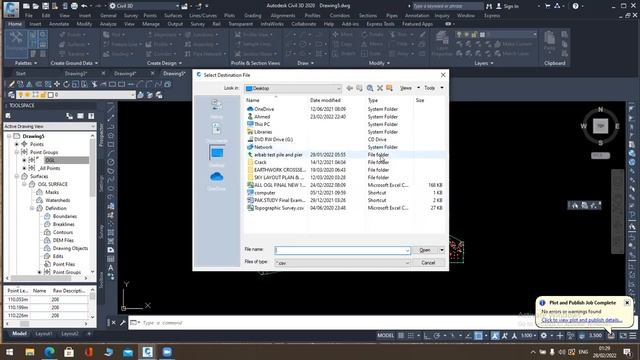Toggle ortho mode in the status bar

point(427,336)
